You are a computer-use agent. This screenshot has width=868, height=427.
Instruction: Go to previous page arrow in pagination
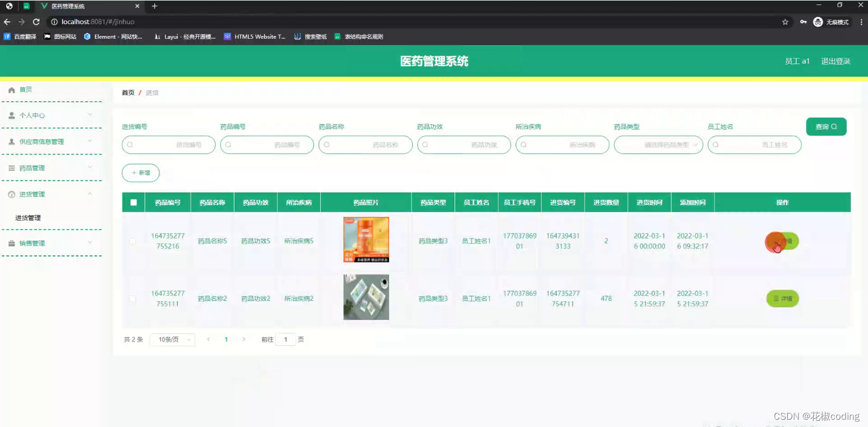[x=209, y=339]
